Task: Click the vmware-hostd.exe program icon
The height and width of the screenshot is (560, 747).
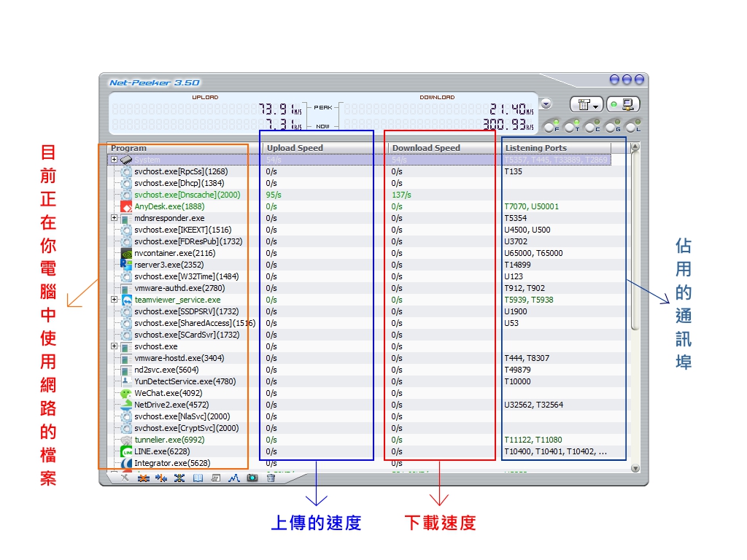Action: point(126,358)
